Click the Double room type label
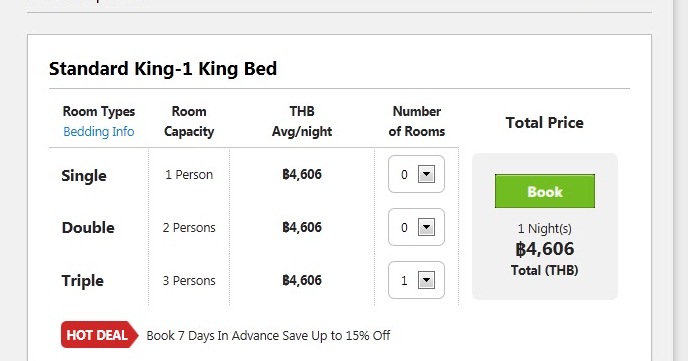This screenshot has width=688, height=361. click(x=88, y=228)
